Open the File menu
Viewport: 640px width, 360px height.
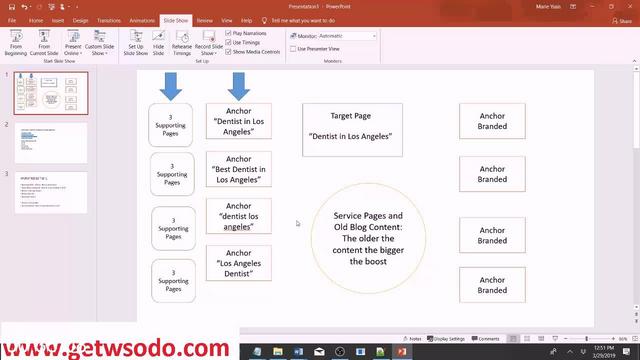[x=12, y=20]
